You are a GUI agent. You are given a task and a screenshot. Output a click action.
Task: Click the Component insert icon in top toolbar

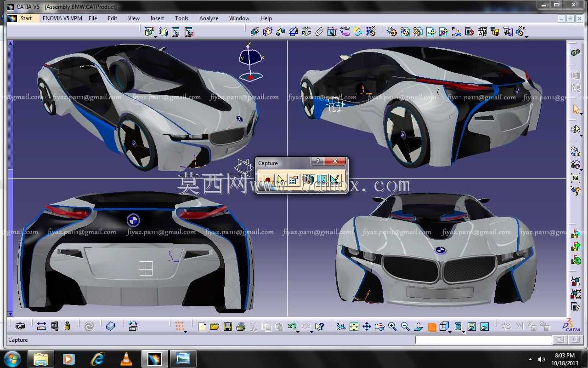point(149,31)
